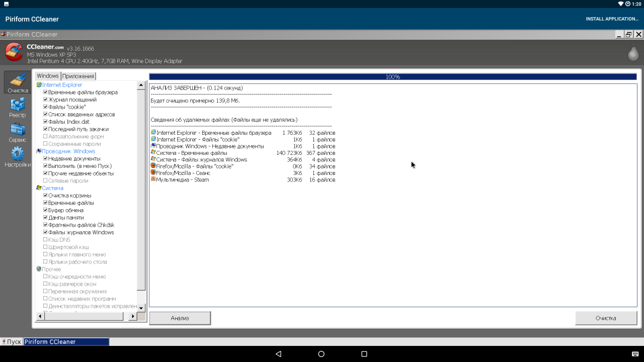Click the Прочее shield group icon
Image resolution: width=644 pixels, height=362 pixels.
pos(39,269)
